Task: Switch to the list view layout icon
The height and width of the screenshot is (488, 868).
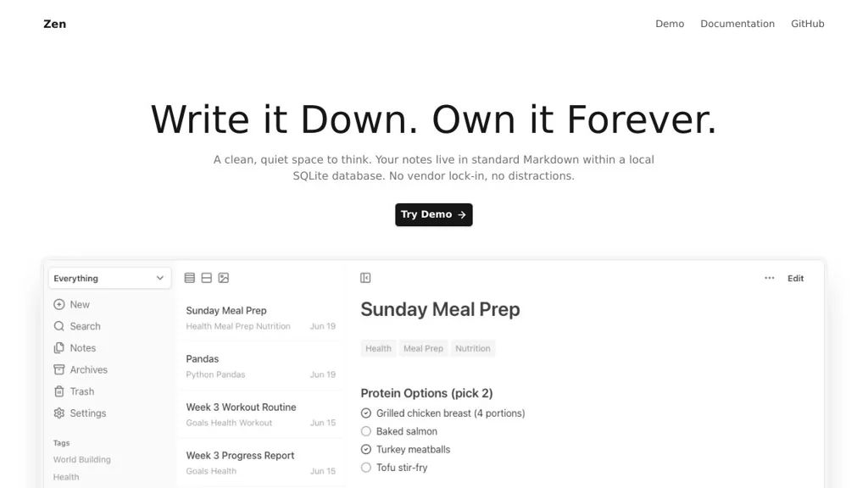Action: (190, 278)
